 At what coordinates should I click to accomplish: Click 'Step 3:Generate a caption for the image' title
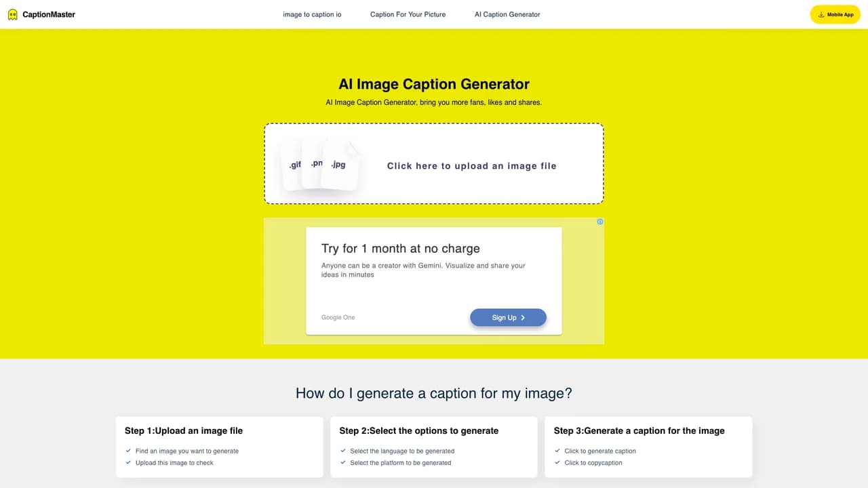(639, 430)
